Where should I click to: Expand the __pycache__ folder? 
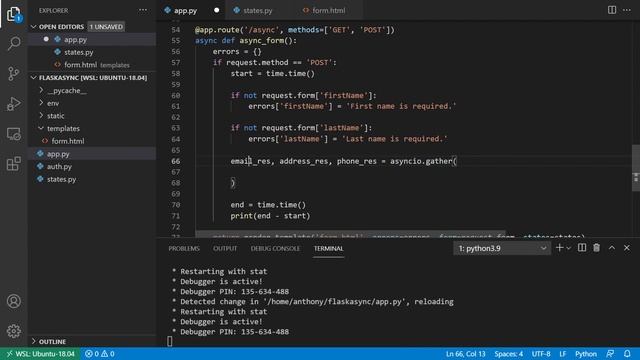67,90
